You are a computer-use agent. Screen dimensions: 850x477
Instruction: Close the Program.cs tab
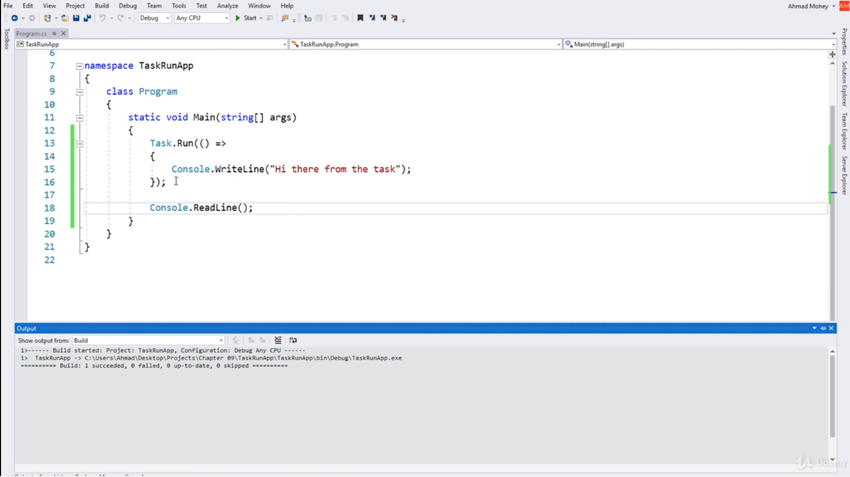coord(63,34)
